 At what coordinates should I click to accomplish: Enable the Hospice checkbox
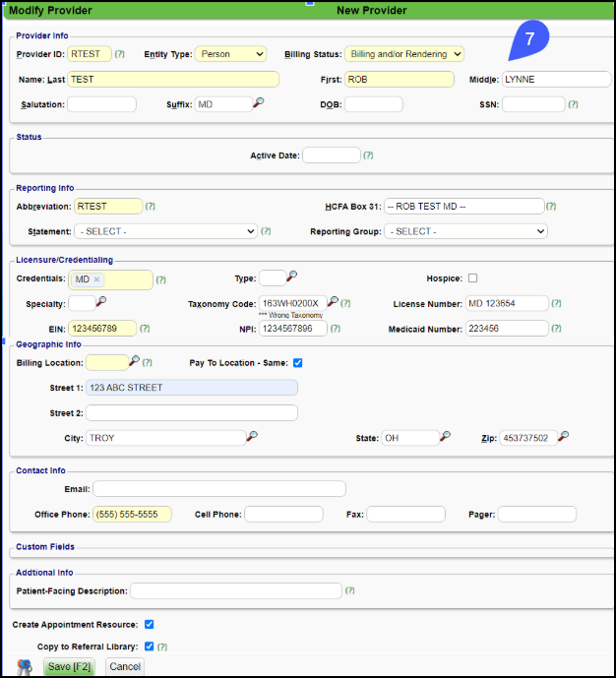(473, 278)
